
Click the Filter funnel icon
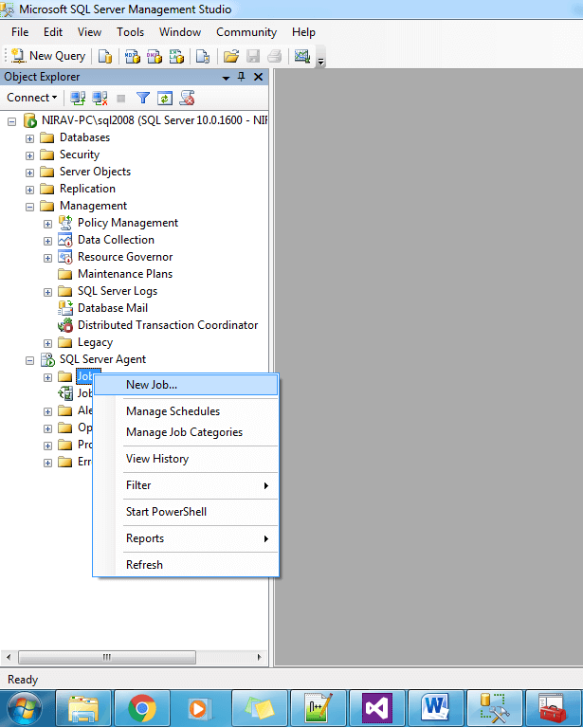click(x=143, y=98)
